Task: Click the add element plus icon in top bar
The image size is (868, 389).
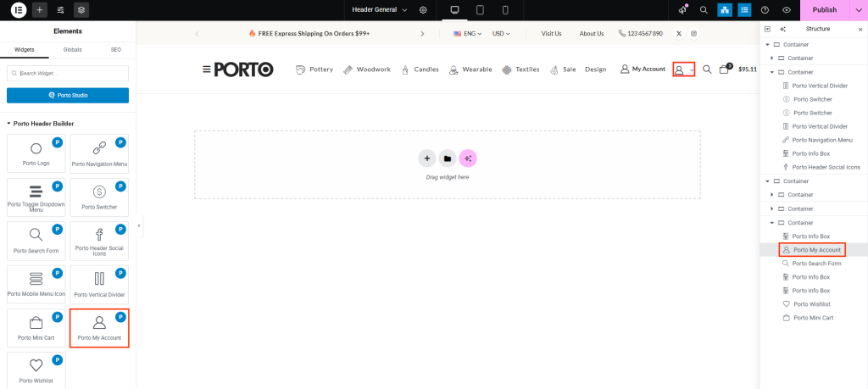Action: (39, 10)
